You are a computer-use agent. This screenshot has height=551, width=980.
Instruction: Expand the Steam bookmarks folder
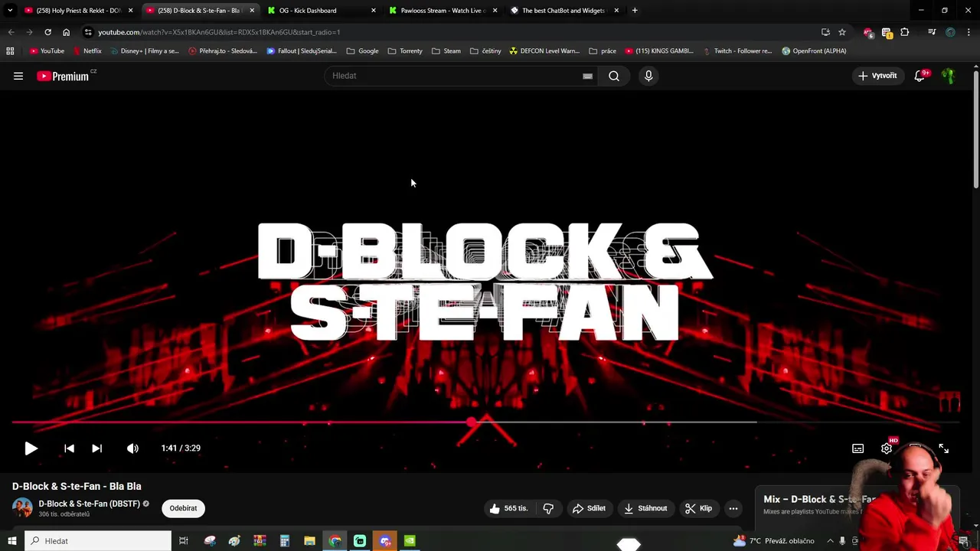coord(446,51)
